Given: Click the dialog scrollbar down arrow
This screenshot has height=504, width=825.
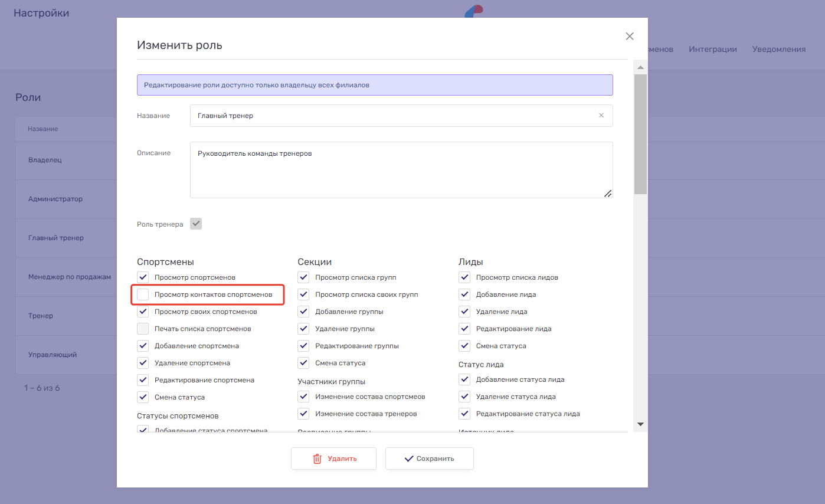Looking at the screenshot, I should (x=640, y=424).
